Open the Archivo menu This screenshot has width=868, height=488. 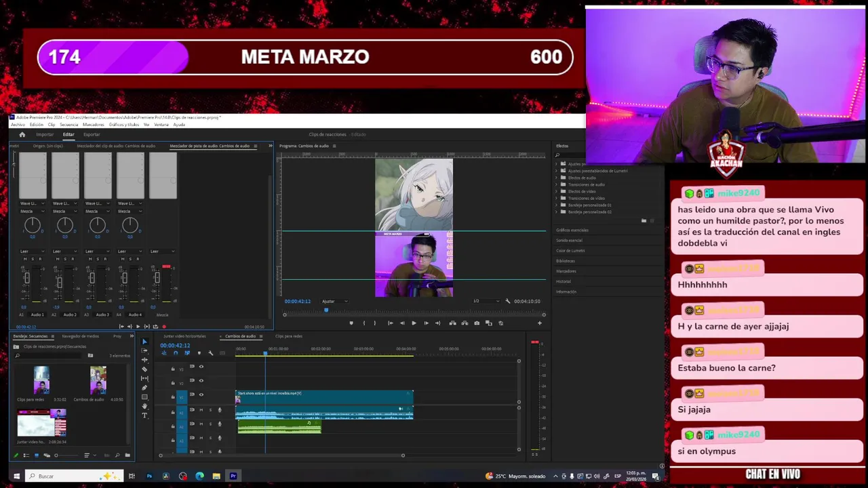point(18,125)
